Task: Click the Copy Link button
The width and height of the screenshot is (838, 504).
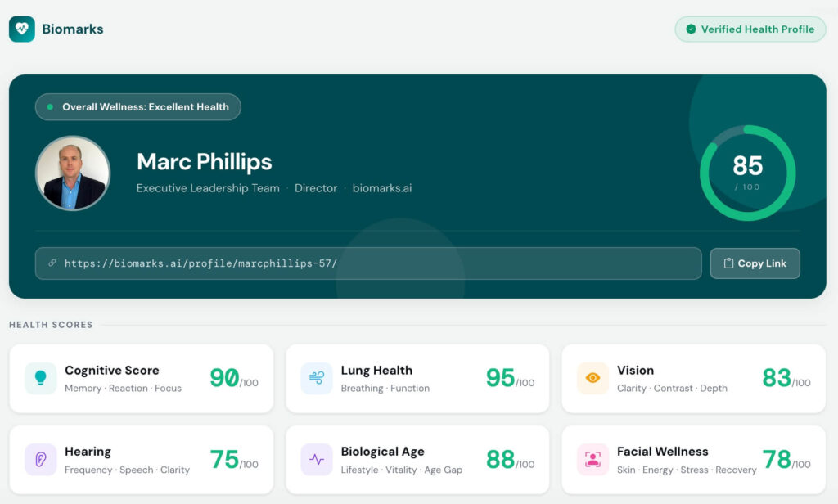Action: [x=755, y=263]
